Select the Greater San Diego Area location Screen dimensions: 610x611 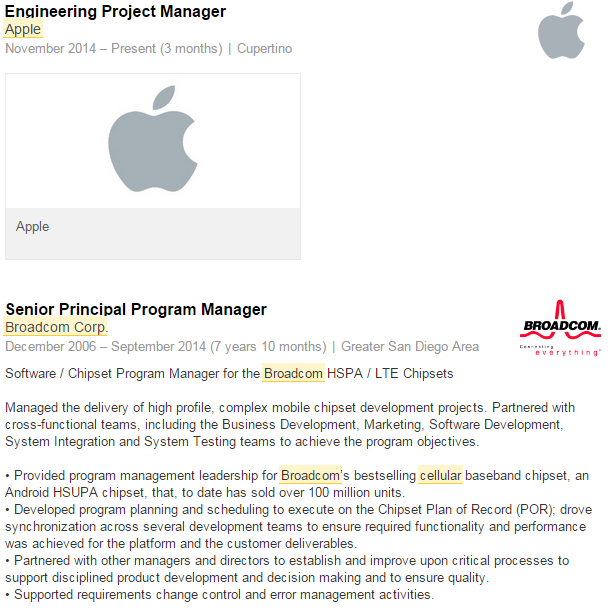point(410,347)
